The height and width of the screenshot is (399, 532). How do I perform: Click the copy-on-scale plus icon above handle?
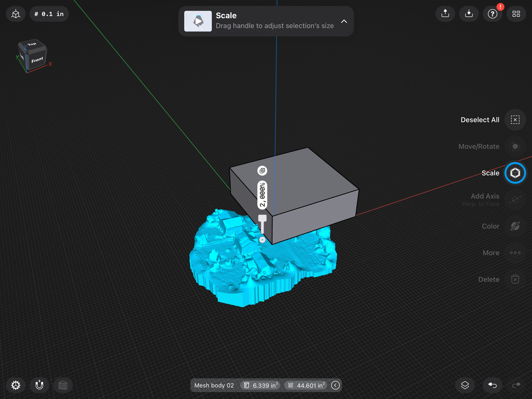tap(262, 171)
